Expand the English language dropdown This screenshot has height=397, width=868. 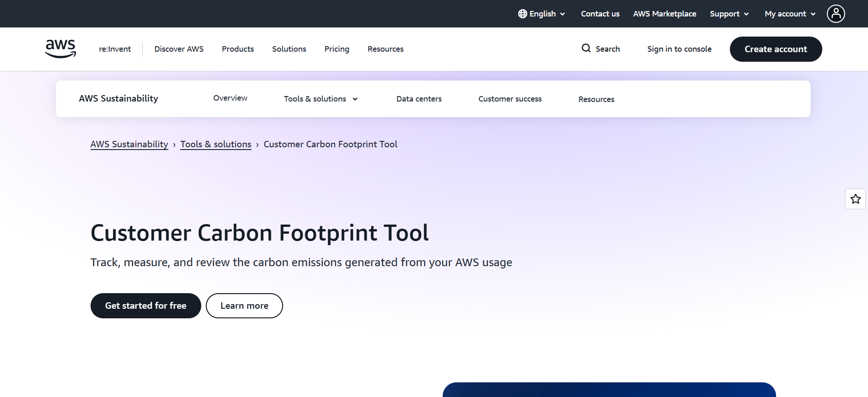(542, 14)
